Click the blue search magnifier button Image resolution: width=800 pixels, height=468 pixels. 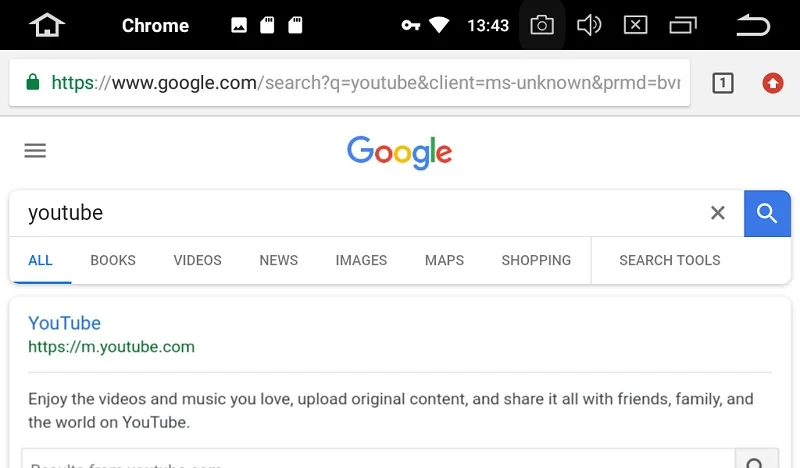click(x=767, y=213)
